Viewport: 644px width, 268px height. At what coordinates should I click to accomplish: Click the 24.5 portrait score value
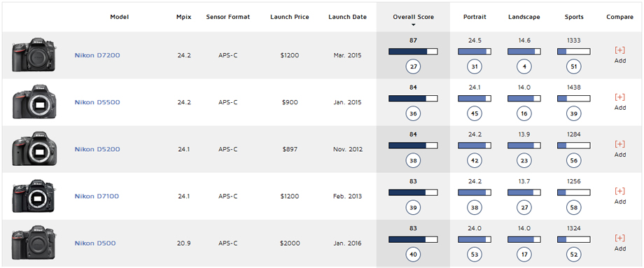coord(475,40)
